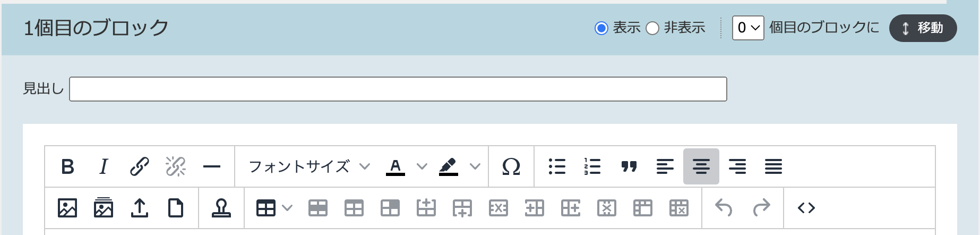Insert a block quote
The height and width of the screenshot is (235, 980).
629,167
